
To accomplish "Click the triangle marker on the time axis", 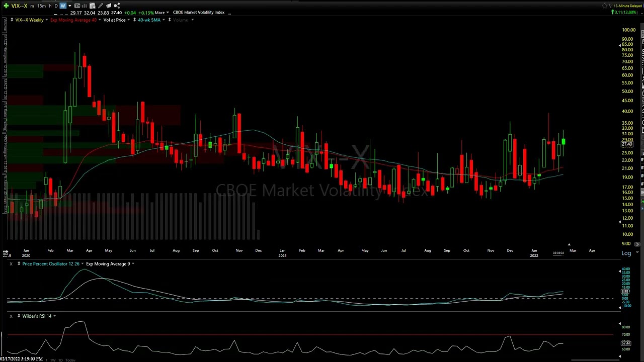I will coord(569,245).
